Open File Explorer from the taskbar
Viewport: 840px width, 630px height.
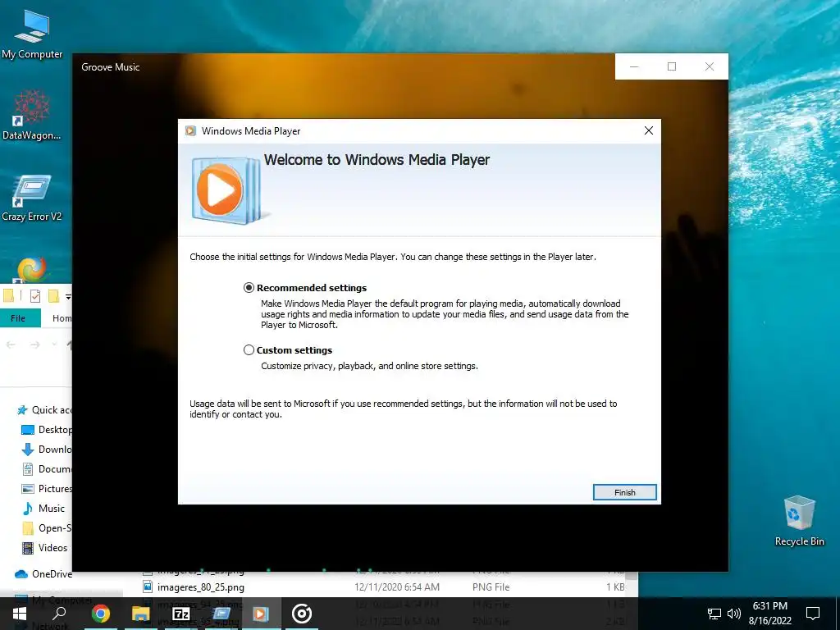point(140,614)
